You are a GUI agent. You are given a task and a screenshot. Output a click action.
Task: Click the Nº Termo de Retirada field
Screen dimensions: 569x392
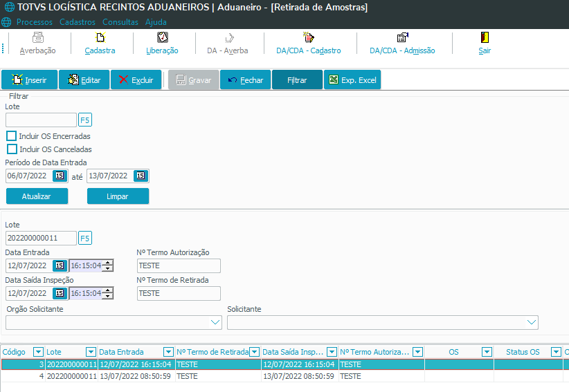click(179, 293)
